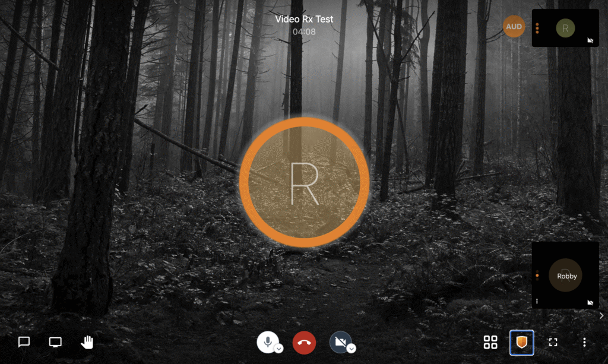Open the more actions menu
Screen dimensions: 608x364
584,342
